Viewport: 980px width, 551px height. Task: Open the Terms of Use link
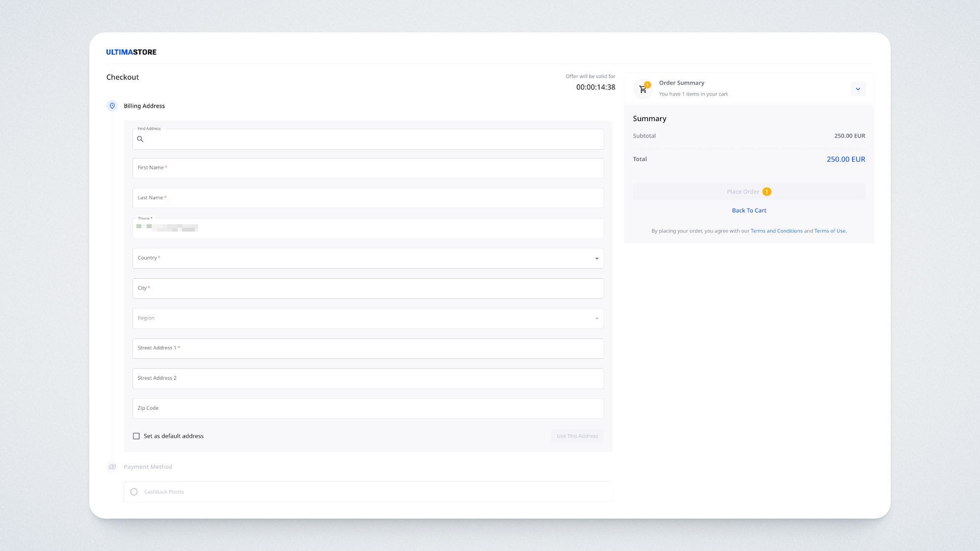[x=830, y=231]
